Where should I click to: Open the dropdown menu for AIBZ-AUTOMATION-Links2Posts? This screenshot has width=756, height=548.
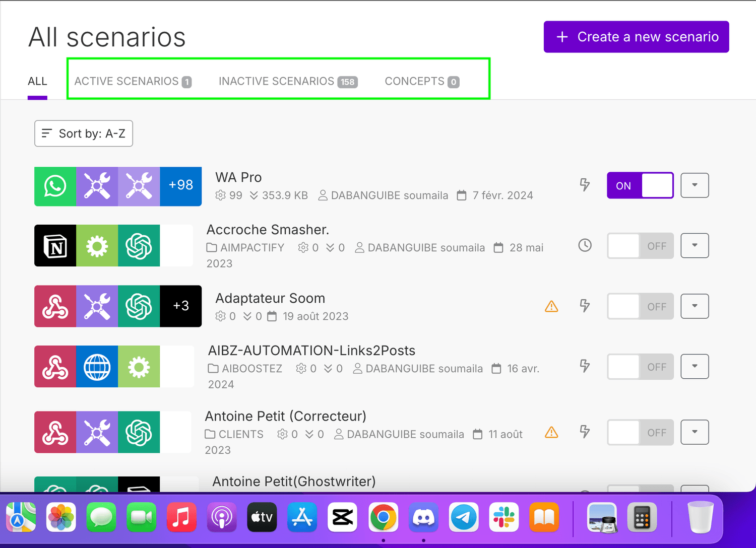[695, 367]
